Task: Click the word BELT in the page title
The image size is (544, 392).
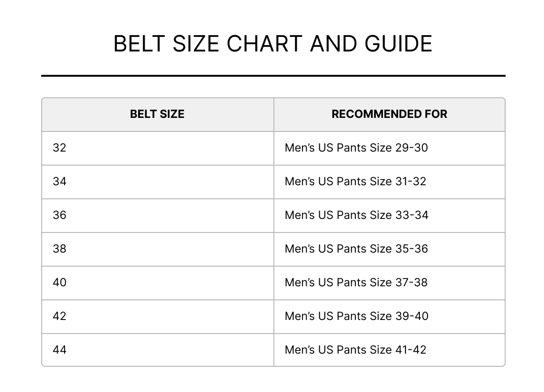Action: 140,44
